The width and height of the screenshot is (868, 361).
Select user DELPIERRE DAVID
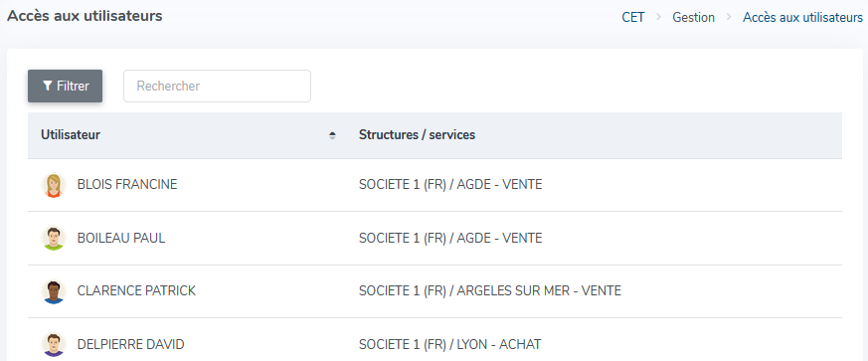pyautogui.click(x=130, y=344)
